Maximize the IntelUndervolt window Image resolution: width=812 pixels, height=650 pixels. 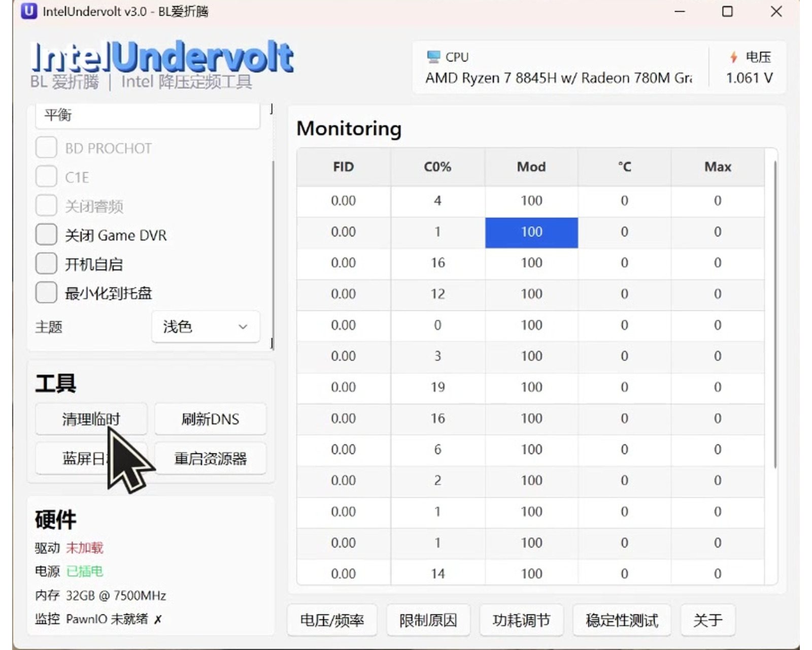[x=727, y=11]
